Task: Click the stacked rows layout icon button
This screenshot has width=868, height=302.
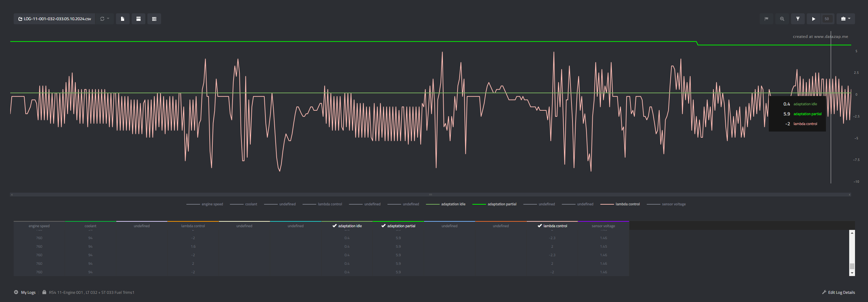Action: (154, 19)
